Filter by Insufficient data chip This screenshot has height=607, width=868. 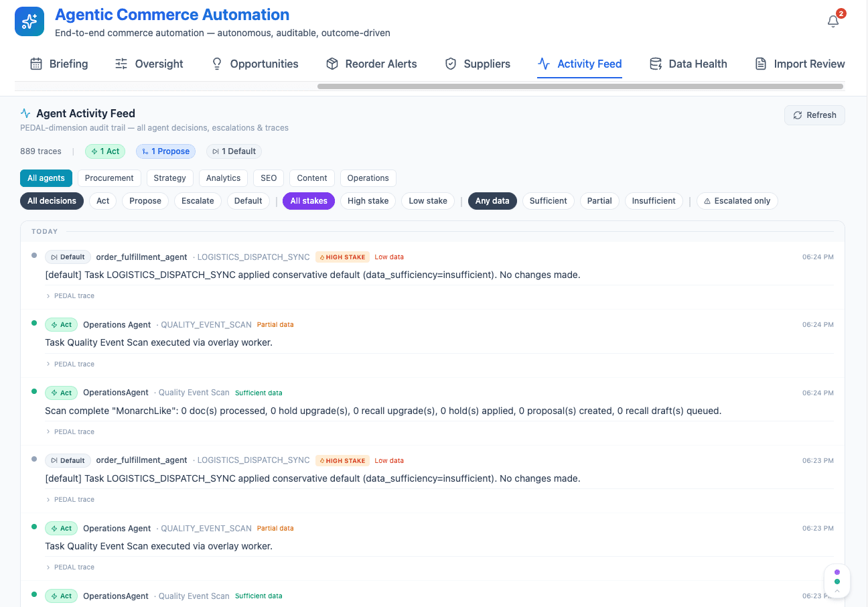[654, 201]
